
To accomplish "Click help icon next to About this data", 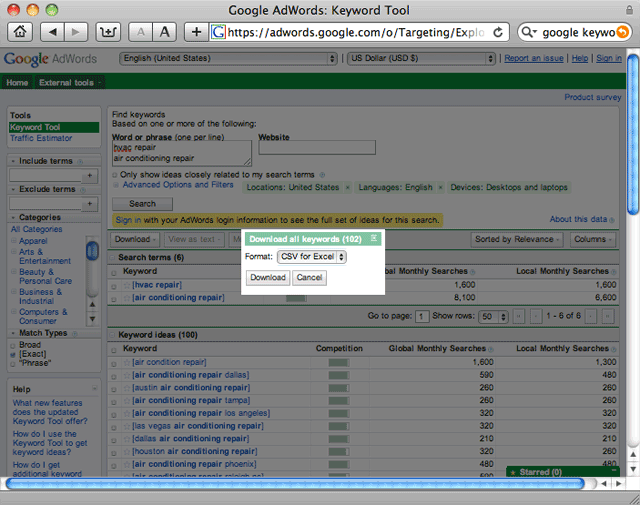I will [611, 220].
